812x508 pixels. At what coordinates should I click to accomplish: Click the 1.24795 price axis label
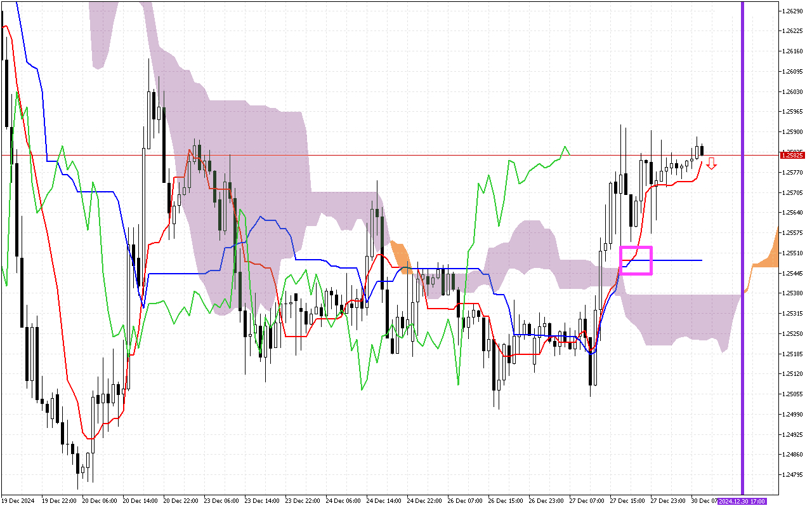792,475
